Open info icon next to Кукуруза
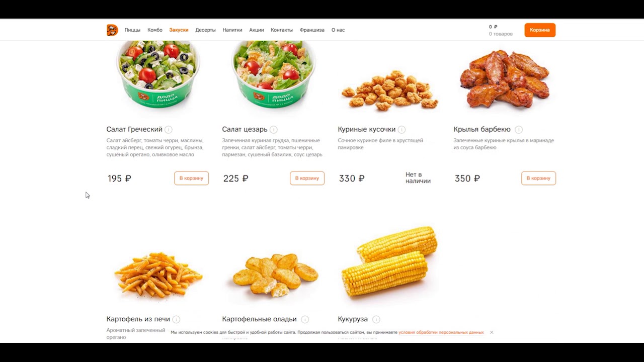Viewport: 644px width, 362px height. [376, 319]
